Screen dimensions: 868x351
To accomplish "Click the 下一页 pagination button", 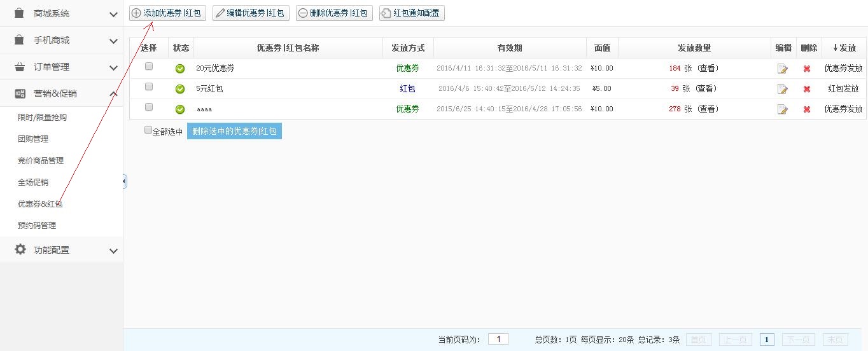I will (798, 340).
